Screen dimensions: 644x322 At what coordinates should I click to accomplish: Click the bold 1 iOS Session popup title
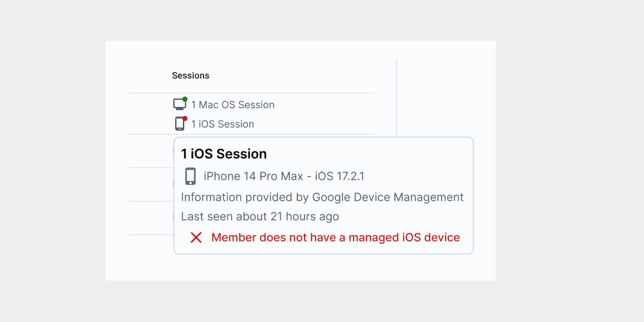tap(223, 154)
